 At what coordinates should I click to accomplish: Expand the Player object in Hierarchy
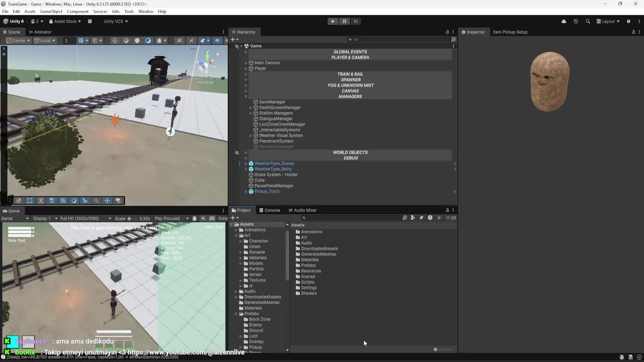(x=246, y=68)
